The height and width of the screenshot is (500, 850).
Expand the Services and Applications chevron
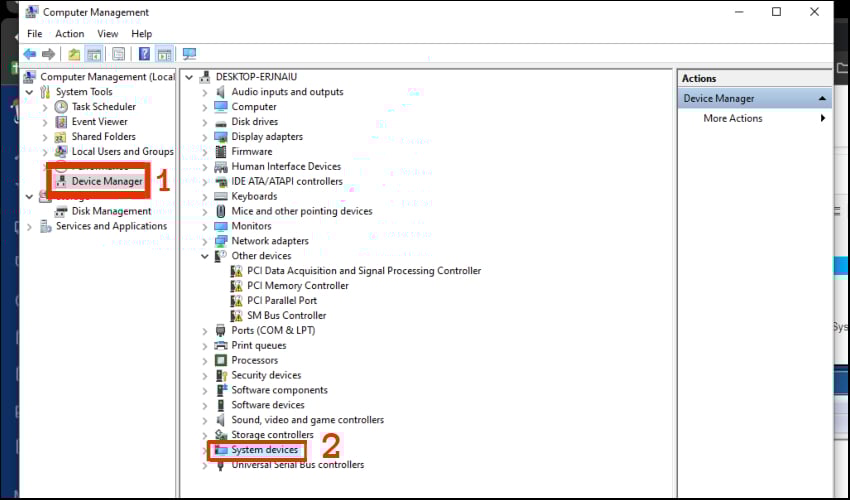pos(29,227)
